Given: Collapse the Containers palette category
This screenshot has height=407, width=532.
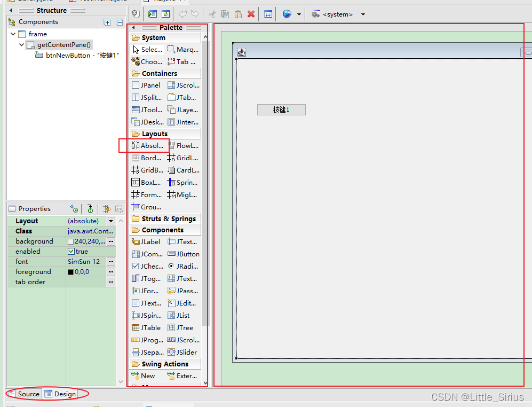Looking at the screenshot, I should pyautogui.click(x=165, y=73).
